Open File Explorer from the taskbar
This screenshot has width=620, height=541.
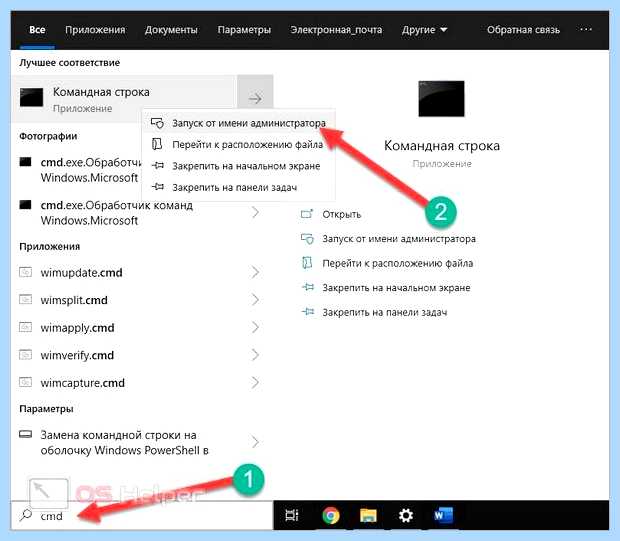[x=368, y=515]
